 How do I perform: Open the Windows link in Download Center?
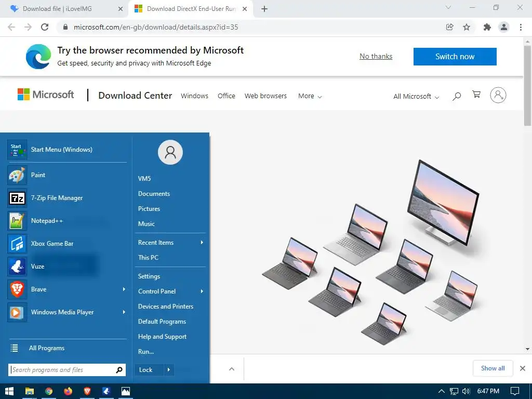point(194,96)
